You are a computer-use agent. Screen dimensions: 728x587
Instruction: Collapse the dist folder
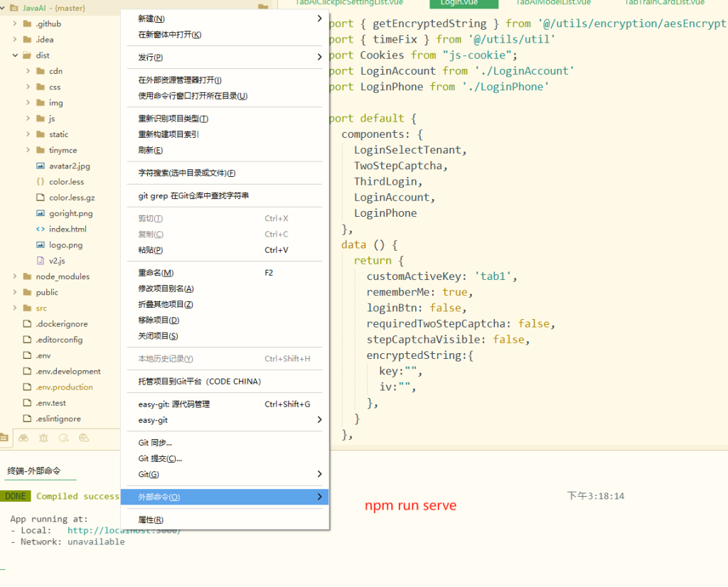(x=15, y=55)
